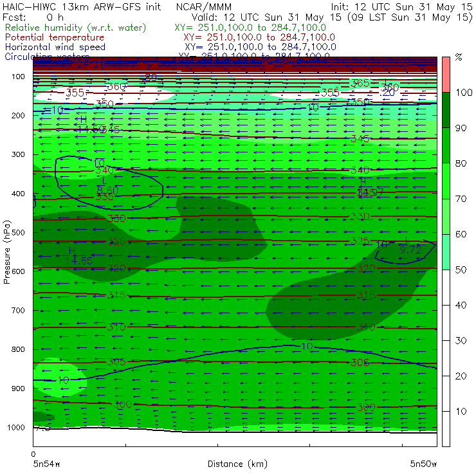
Task: Click the colorbar '90' tick label
Action: [x=461, y=128]
